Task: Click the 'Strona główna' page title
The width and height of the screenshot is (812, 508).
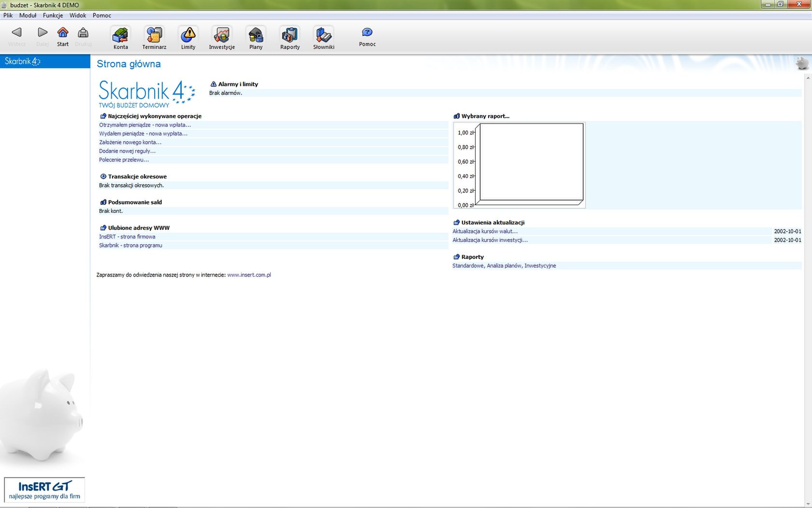Action: click(129, 64)
